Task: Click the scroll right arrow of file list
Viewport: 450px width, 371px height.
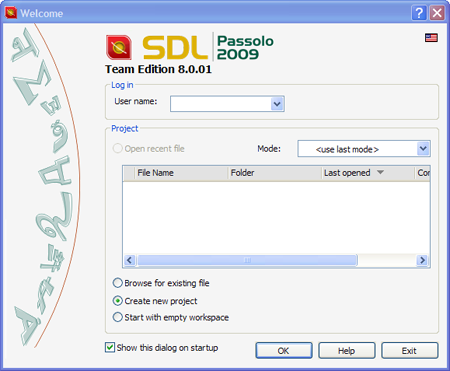Action: click(422, 260)
